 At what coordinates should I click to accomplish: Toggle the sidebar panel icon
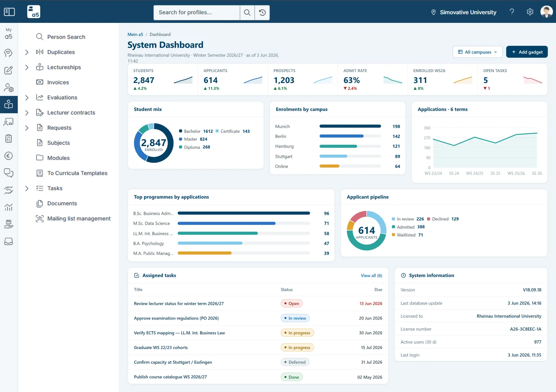pos(9,12)
